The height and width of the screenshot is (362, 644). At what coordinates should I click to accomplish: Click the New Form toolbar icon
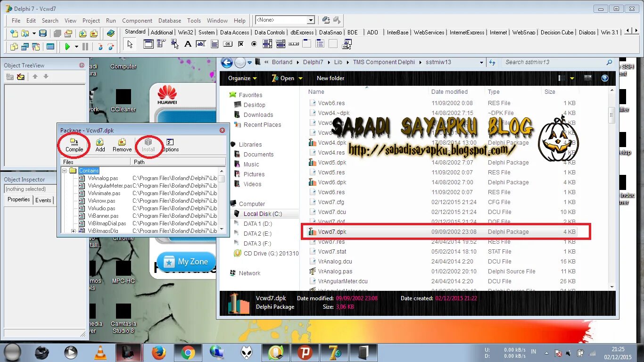[50, 47]
